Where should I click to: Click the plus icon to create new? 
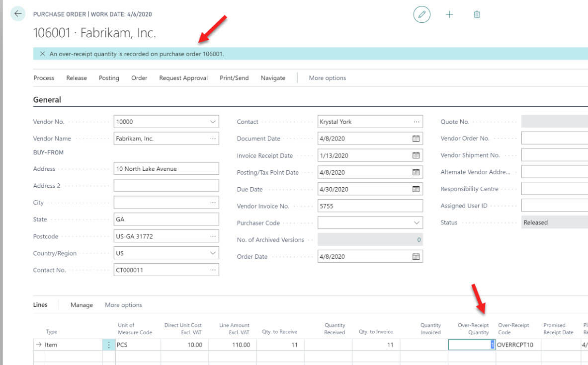449,14
